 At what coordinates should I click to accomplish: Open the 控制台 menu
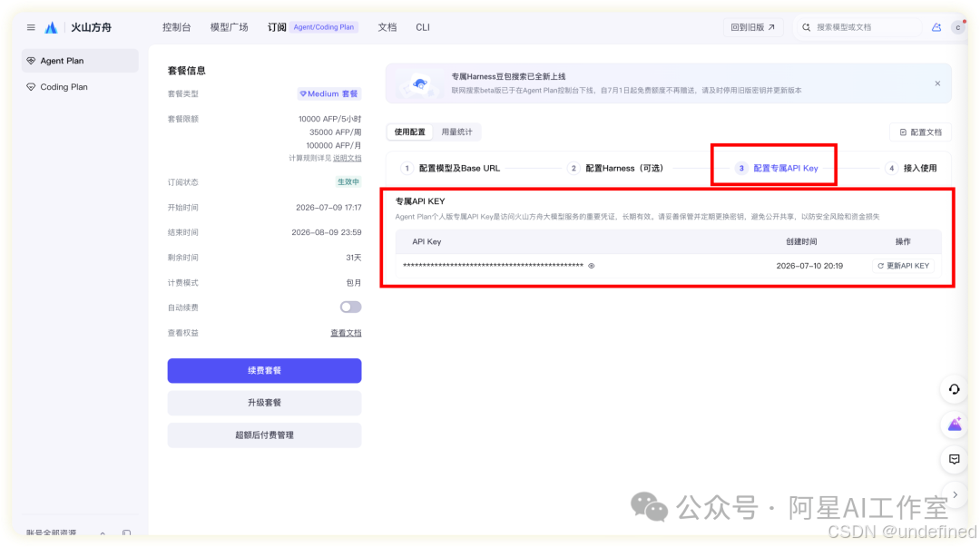(x=176, y=27)
